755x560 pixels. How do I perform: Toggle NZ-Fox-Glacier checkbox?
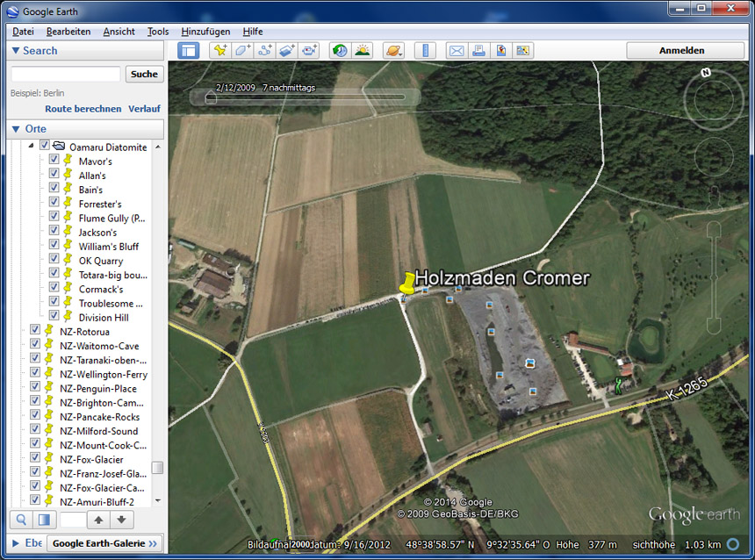pyautogui.click(x=34, y=457)
